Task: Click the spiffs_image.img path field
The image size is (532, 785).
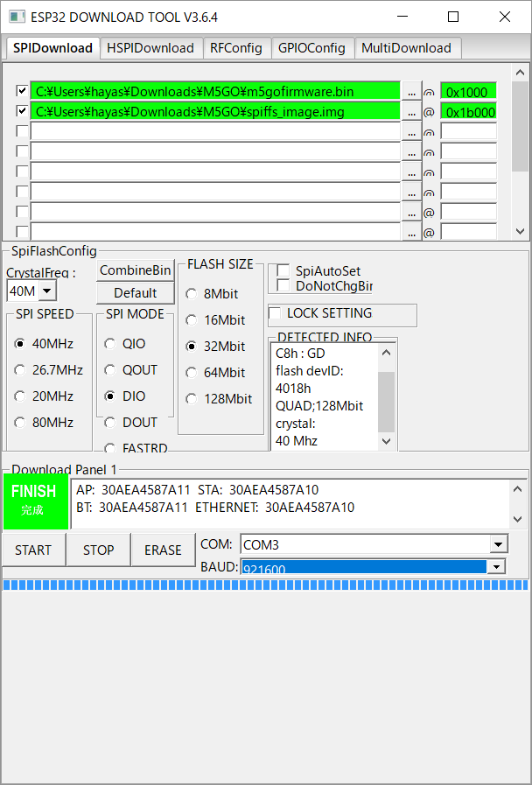Action: click(215, 112)
